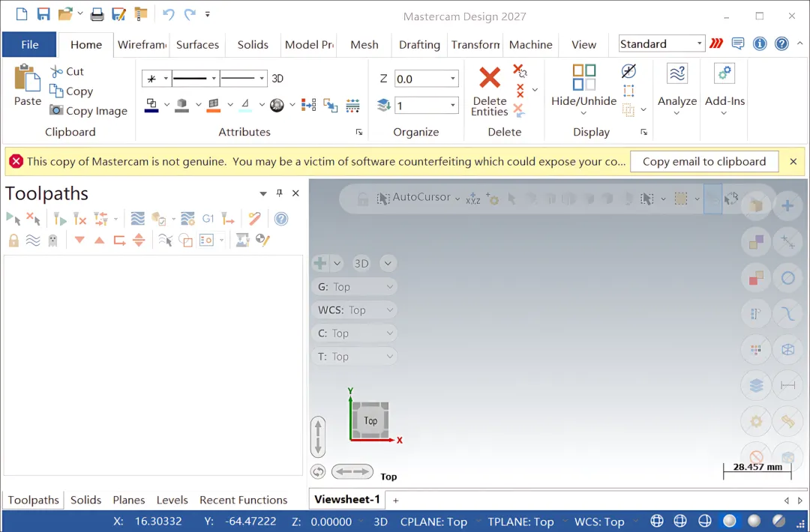Image resolution: width=810 pixels, height=532 pixels.
Task: Click the red pencil-eraser icon in the Toolpaths toolbar
Action: [254, 219]
